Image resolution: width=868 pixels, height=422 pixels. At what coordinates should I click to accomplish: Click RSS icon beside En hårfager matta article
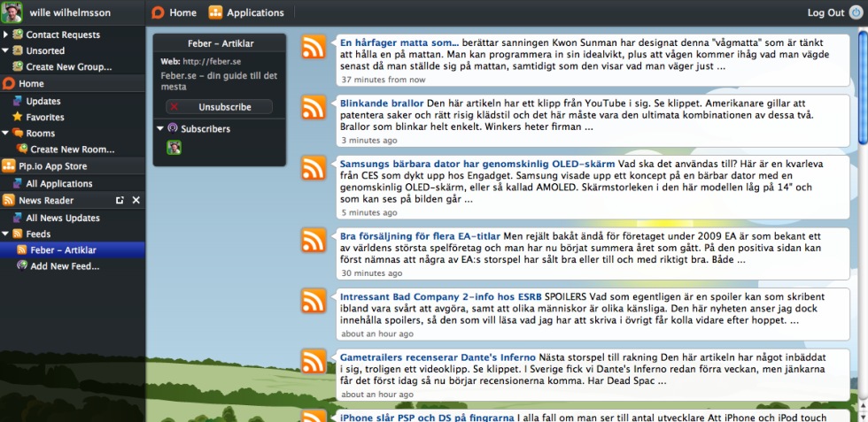pos(314,47)
